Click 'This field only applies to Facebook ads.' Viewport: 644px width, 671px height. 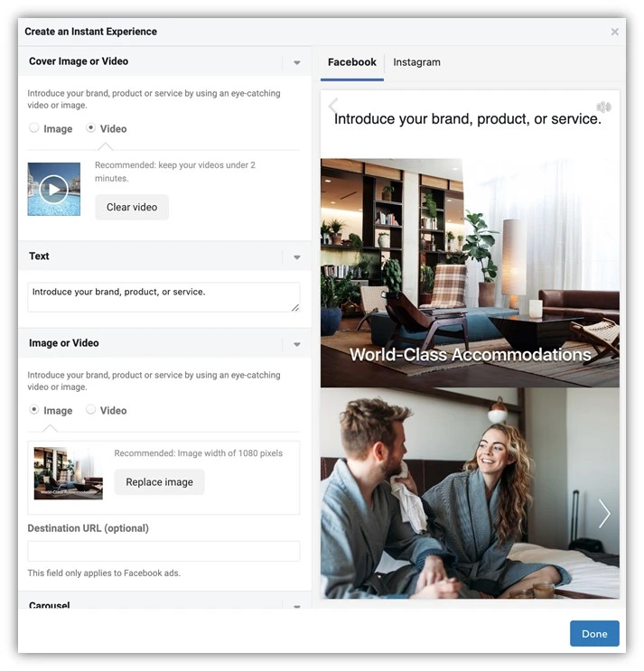pyautogui.click(x=104, y=573)
